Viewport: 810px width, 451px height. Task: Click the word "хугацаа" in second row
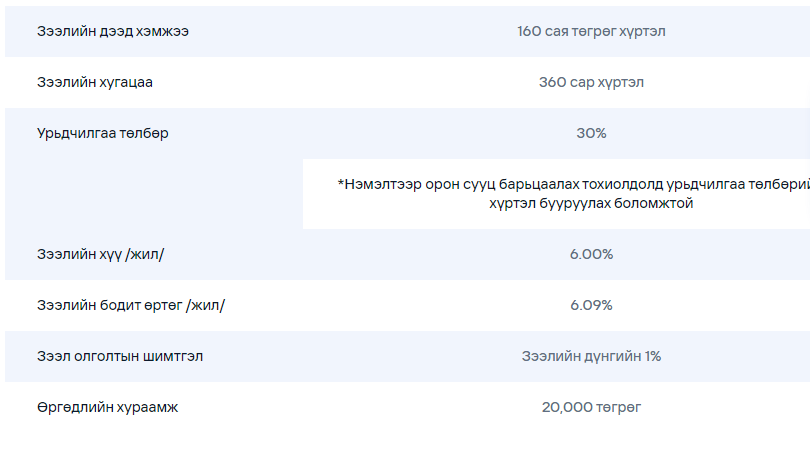pos(126,83)
